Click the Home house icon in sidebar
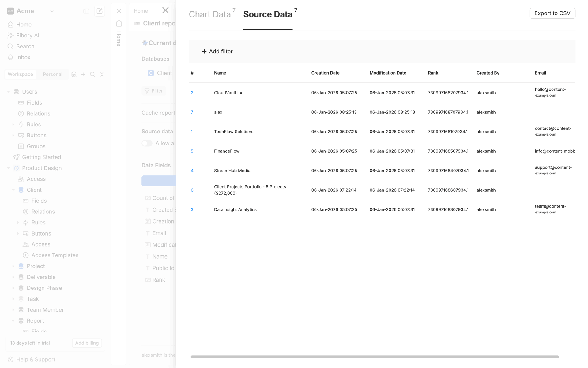This screenshot has height=368, width=588. coord(10,25)
